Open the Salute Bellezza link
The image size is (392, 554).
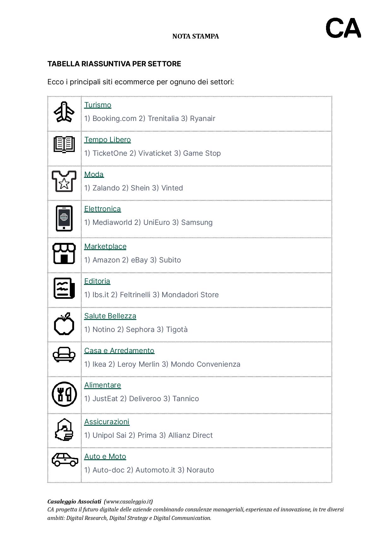tap(110, 316)
